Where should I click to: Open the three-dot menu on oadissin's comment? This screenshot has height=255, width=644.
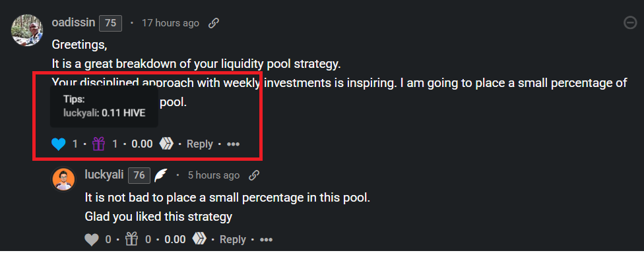coord(234,144)
